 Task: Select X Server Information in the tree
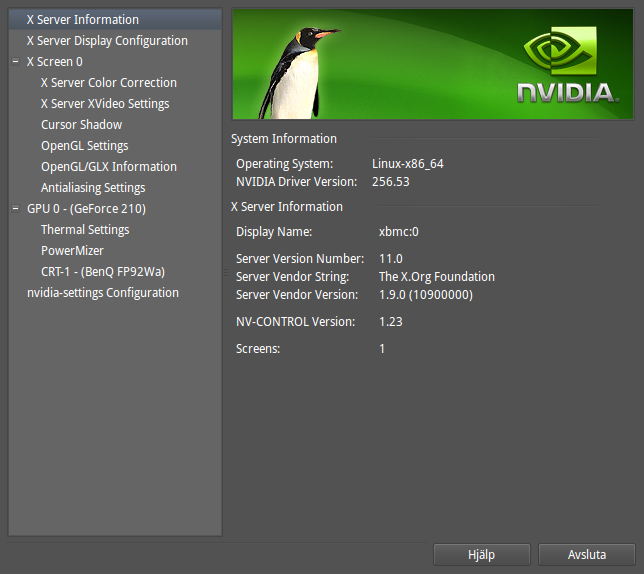(115, 20)
